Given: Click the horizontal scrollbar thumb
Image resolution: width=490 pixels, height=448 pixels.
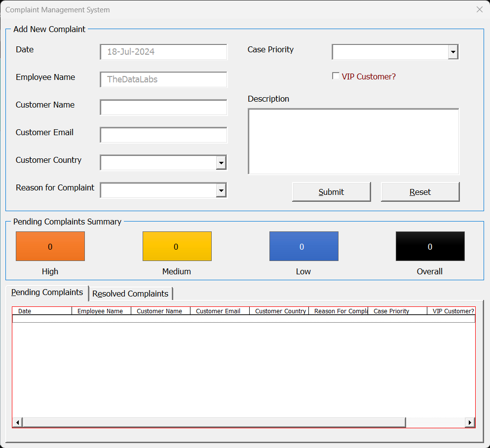Looking at the screenshot, I should [214, 422].
